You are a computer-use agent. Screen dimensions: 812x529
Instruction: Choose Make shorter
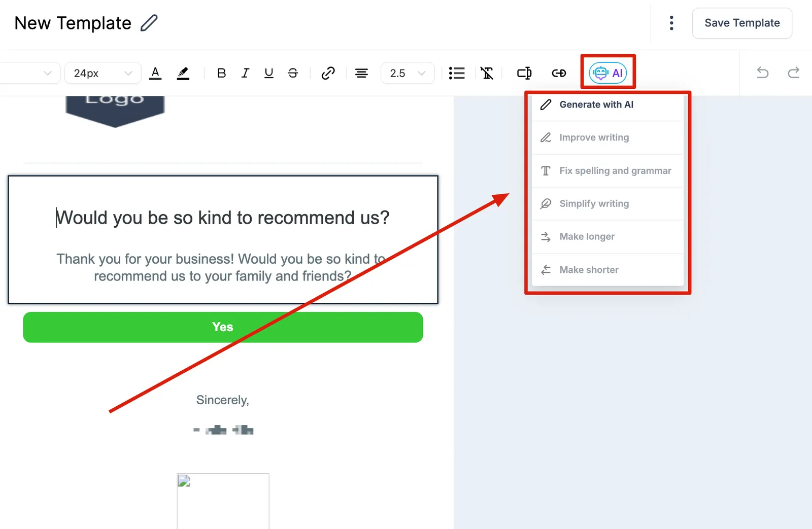click(x=607, y=270)
